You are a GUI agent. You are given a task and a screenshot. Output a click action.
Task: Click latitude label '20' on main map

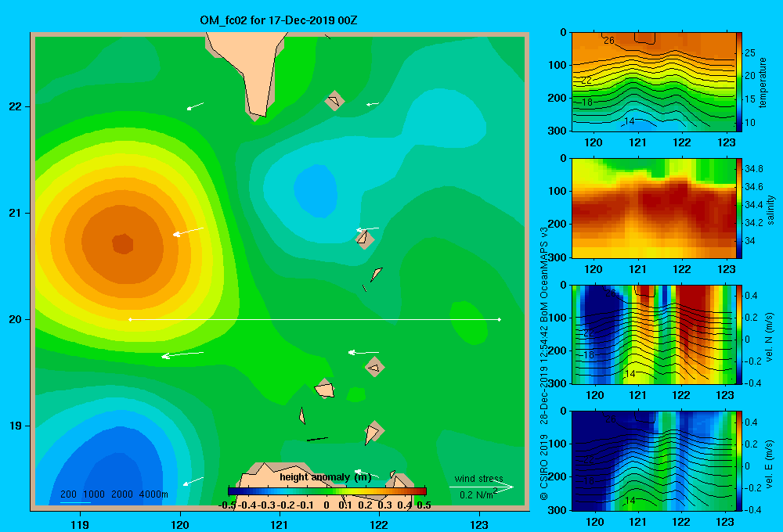[16, 319]
